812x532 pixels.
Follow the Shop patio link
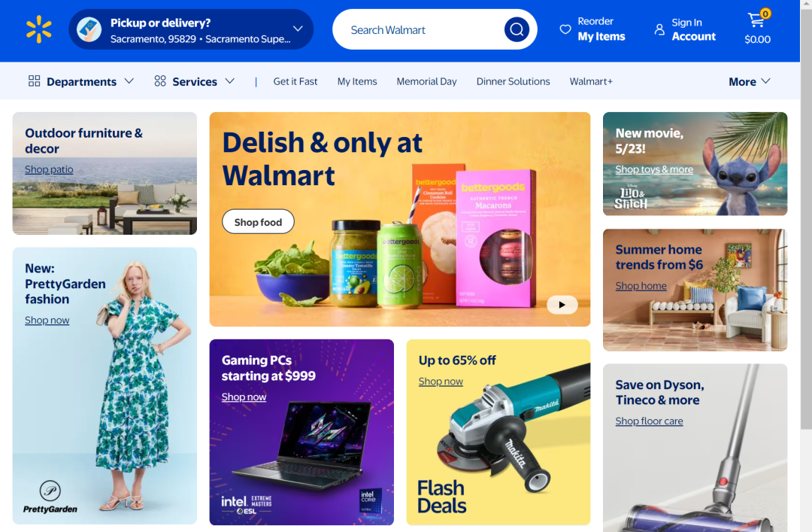click(49, 169)
